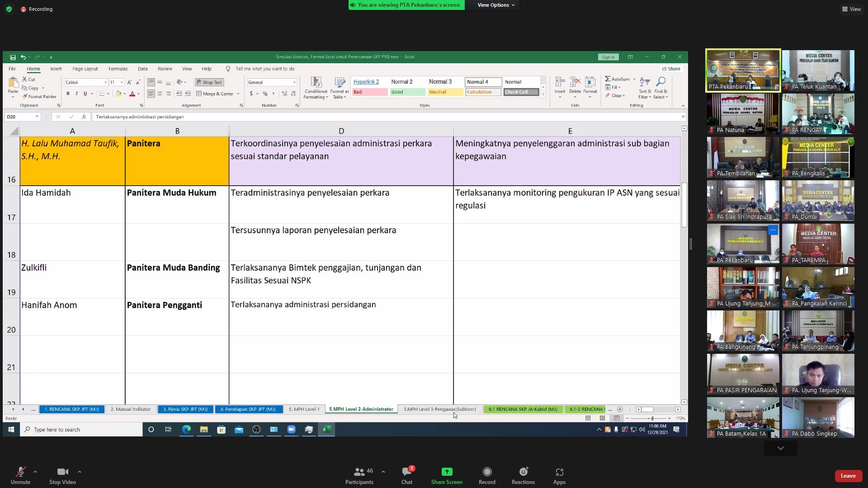Click the AutoSum sigma icon
Screen dimensions: 868x488
pos(608,79)
